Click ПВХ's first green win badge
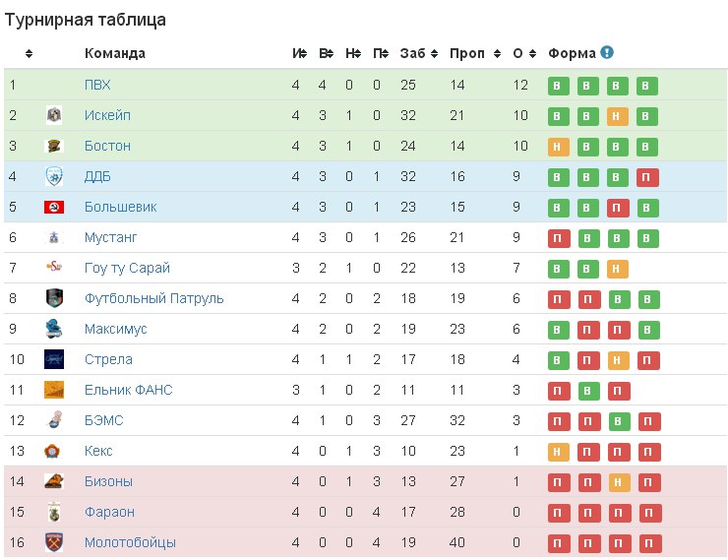728x560 pixels. click(559, 86)
